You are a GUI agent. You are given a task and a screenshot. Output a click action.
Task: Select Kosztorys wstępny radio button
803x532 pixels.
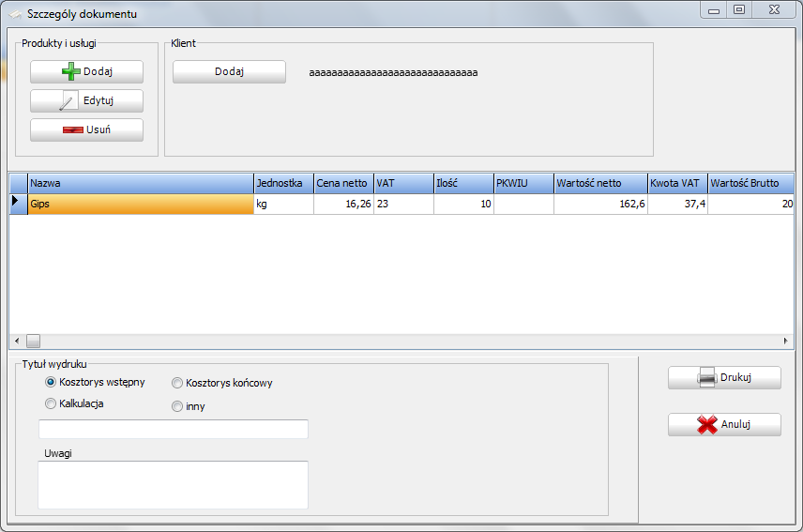(x=51, y=382)
